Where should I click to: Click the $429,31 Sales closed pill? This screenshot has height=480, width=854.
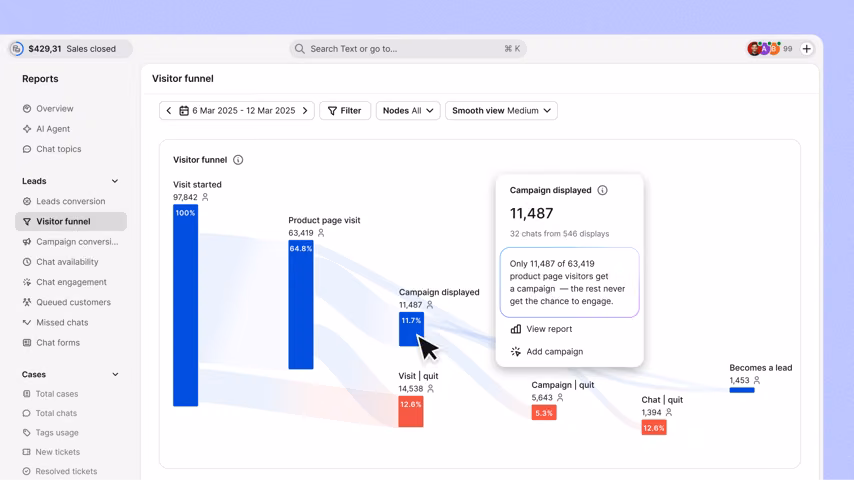71,48
